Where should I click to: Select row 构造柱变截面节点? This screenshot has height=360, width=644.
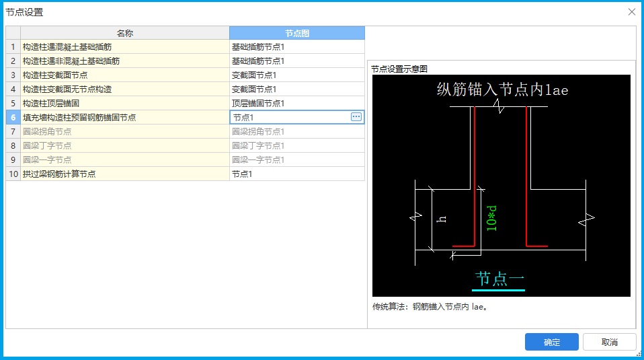coord(125,75)
